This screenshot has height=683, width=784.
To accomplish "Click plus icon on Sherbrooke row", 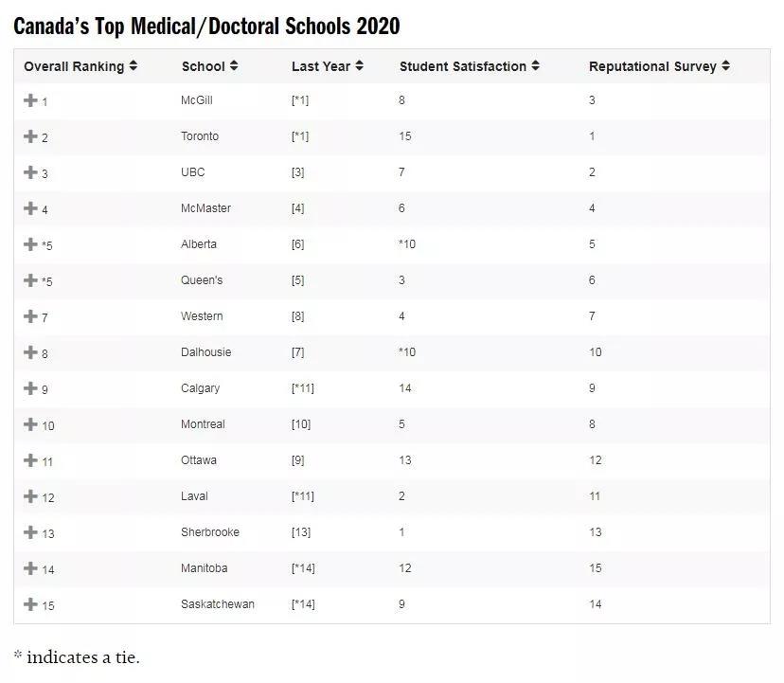I will [x=30, y=532].
